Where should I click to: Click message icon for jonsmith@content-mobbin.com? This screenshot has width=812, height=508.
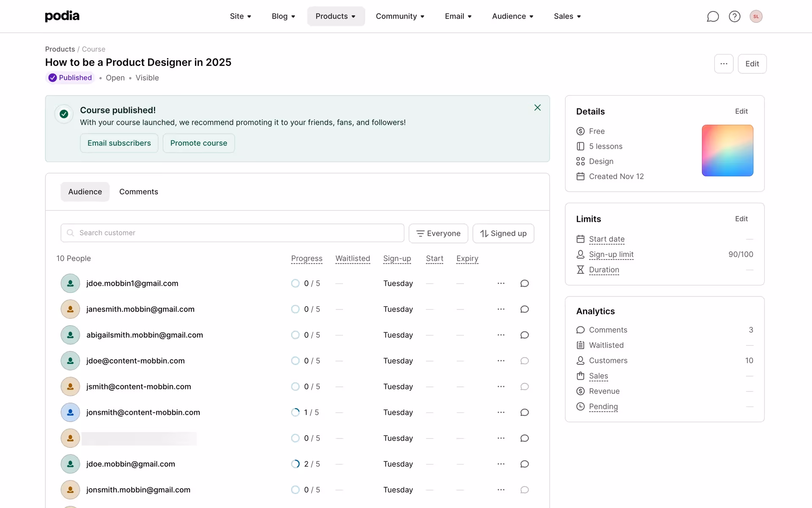(524, 412)
